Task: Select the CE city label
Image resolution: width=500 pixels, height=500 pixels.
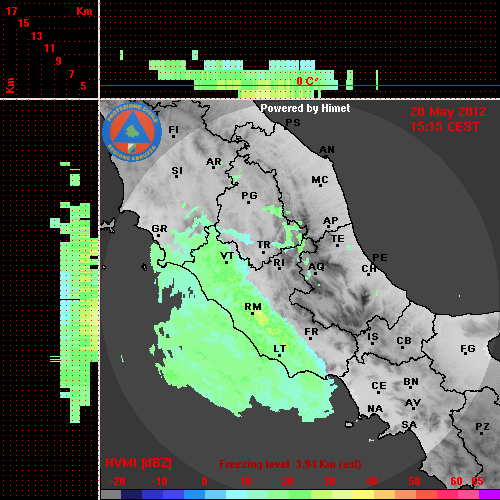Action: point(379,386)
